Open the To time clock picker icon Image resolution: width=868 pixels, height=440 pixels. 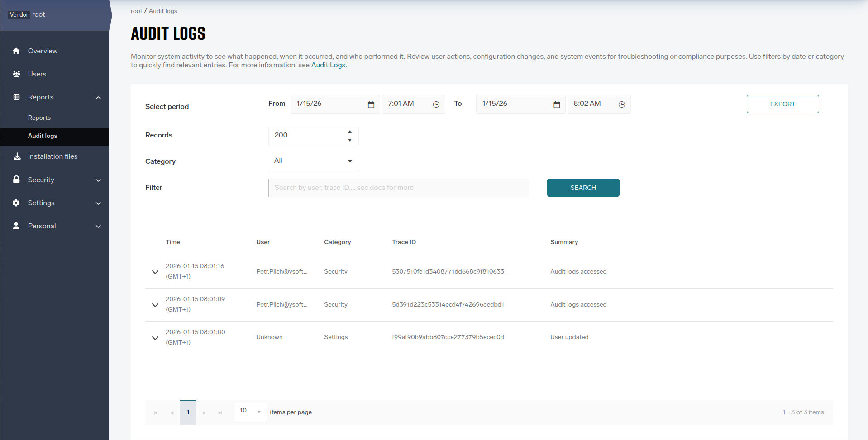point(621,104)
